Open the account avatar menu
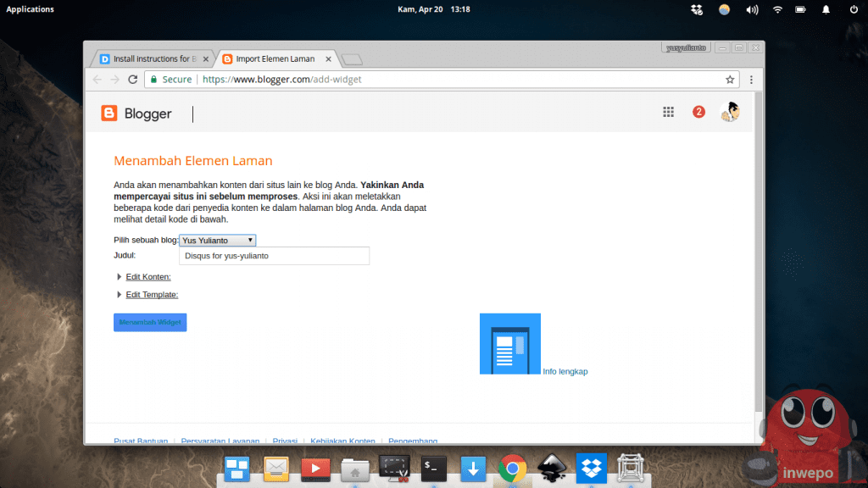 coord(730,112)
